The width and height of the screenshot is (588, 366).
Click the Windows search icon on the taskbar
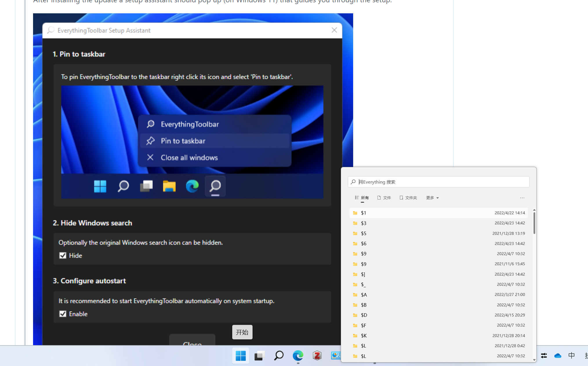pos(279,356)
